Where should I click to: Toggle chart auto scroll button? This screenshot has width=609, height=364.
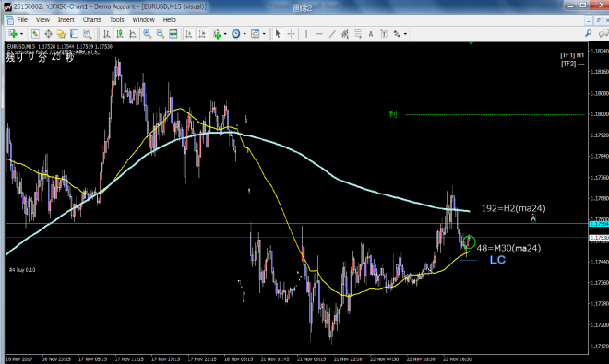coord(189,34)
